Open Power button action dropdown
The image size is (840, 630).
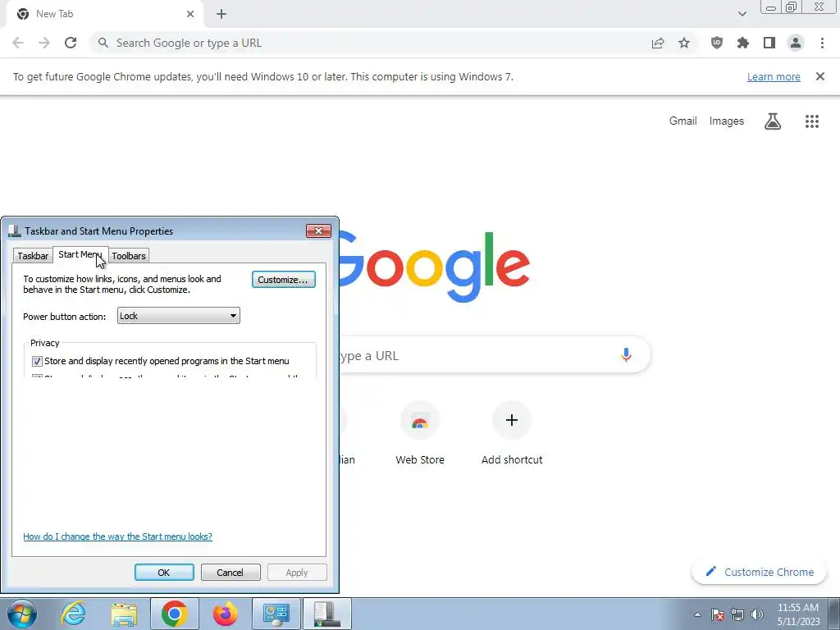pos(178,316)
